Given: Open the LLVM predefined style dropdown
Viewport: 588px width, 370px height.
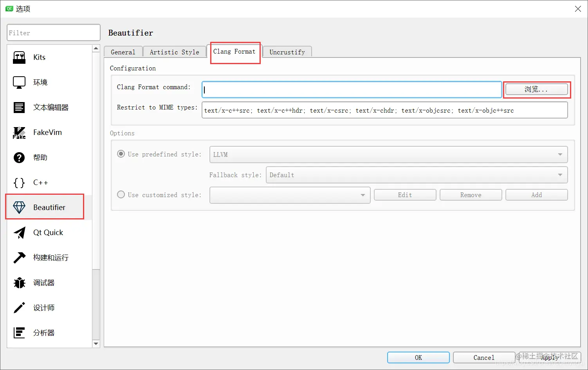Looking at the screenshot, I should pos(388,154).
